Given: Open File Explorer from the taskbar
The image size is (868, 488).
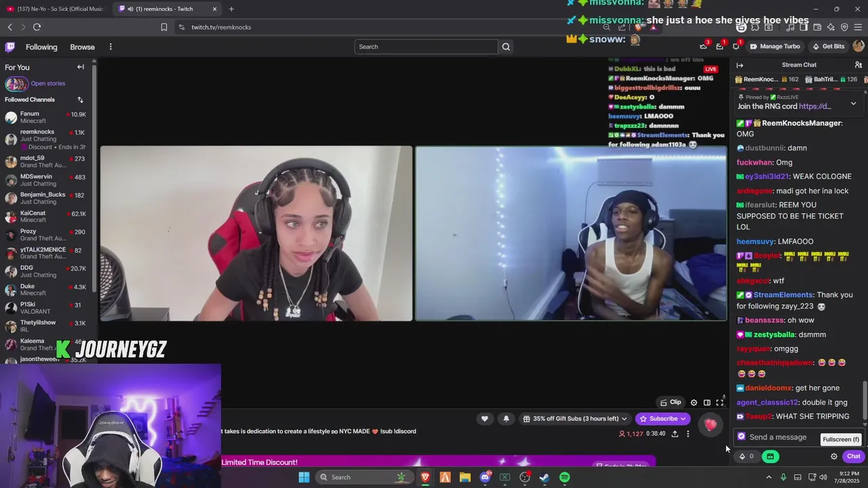Looking at the screenshot, I should [465, 477].
